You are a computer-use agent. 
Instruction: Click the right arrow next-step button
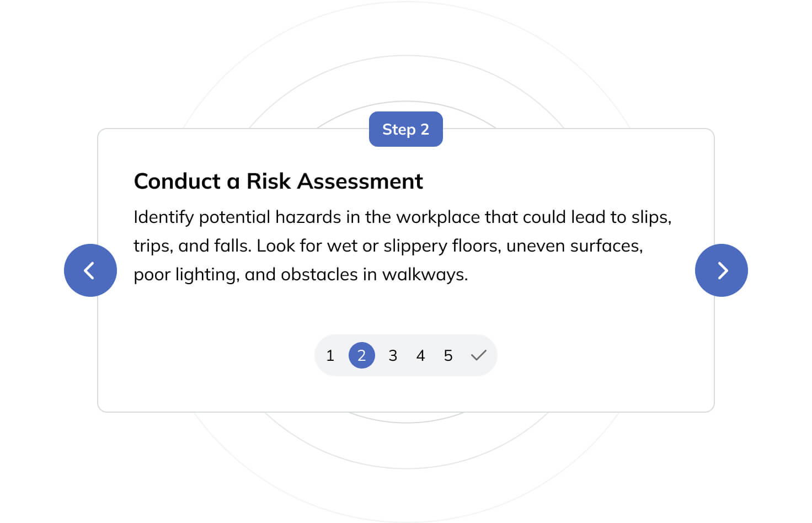721,270
